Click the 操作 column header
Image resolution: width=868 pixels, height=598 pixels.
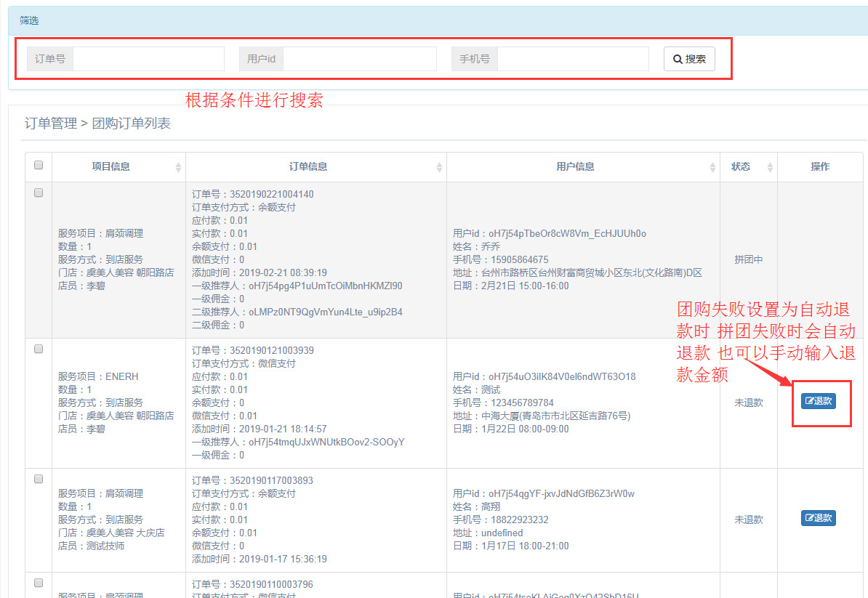[x=820, y=167]
